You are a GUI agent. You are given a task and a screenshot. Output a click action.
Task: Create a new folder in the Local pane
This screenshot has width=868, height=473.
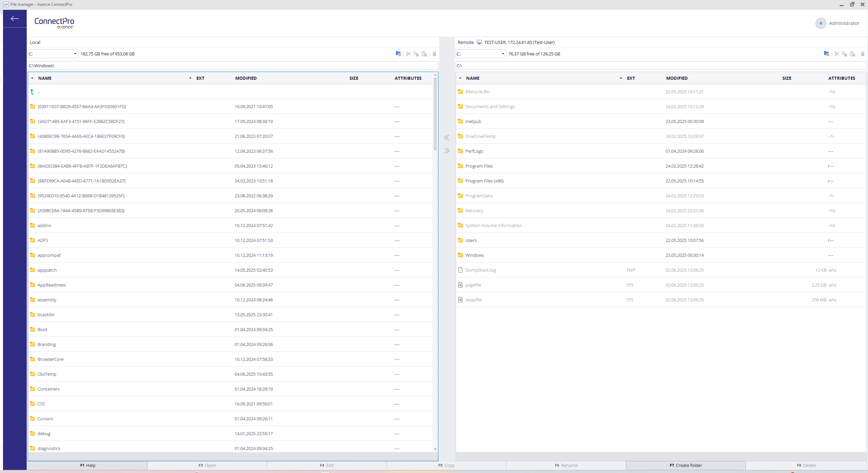pyautogui.click(x=398, y=54)
